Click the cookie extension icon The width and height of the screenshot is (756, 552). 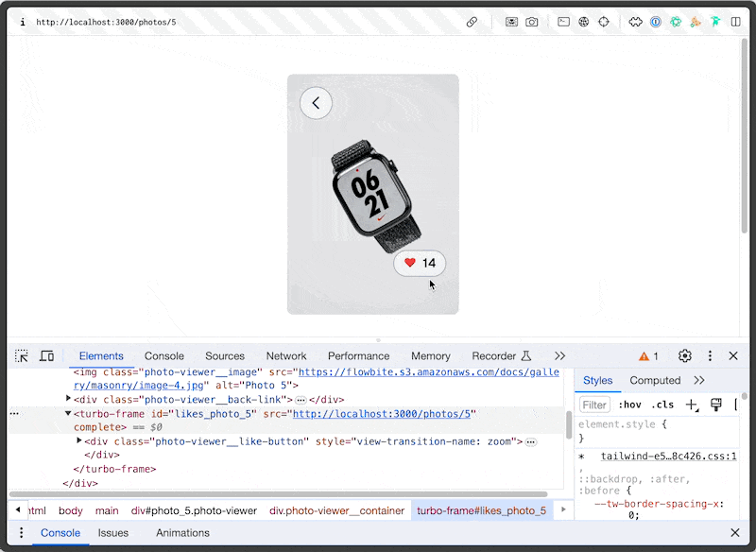pyautogui.click(x=696, y=22)
